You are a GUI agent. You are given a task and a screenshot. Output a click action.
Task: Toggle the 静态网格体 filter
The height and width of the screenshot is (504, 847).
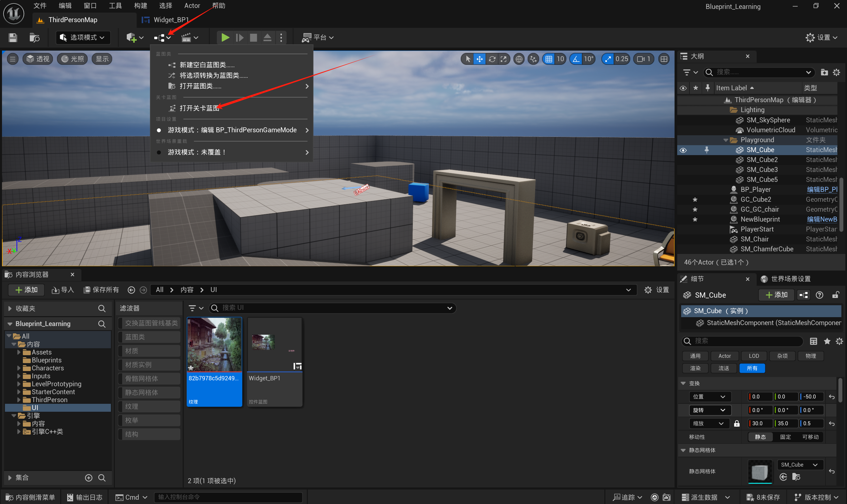pos(149,393)
